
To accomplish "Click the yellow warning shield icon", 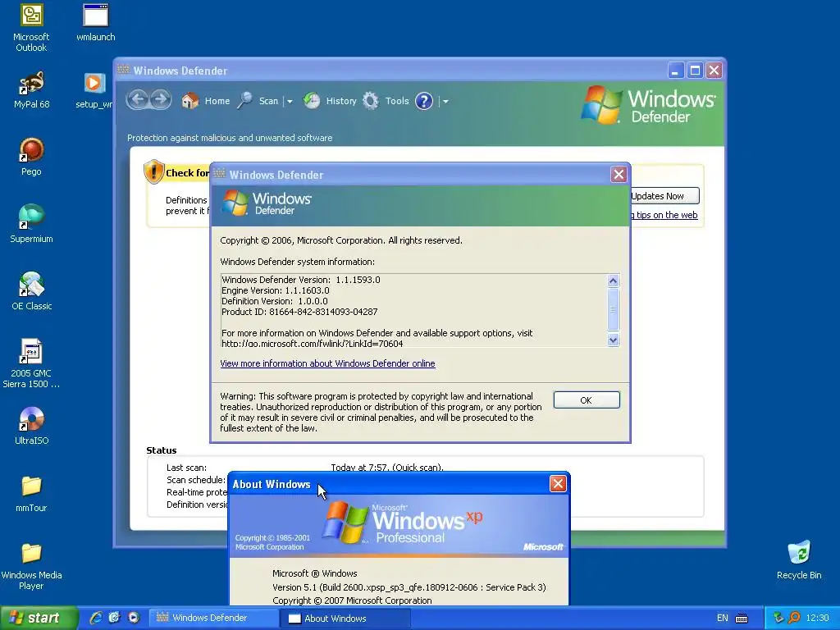I will click(x=153, y=171).
